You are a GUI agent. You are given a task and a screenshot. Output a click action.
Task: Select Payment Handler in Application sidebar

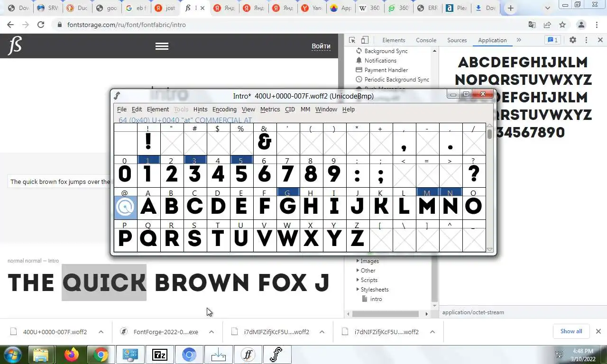pos(386,70)
